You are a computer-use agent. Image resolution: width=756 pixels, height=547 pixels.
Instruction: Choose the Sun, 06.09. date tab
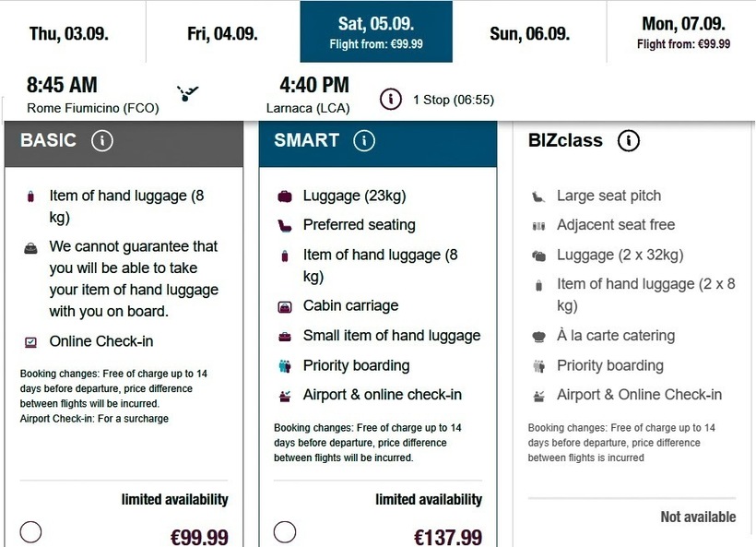click(x=528, y=34)
